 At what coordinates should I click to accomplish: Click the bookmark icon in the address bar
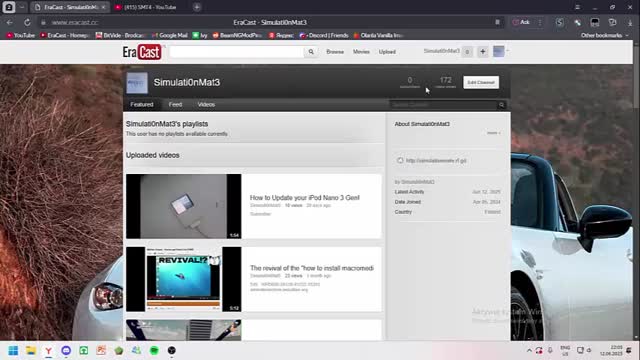(497, 22)
